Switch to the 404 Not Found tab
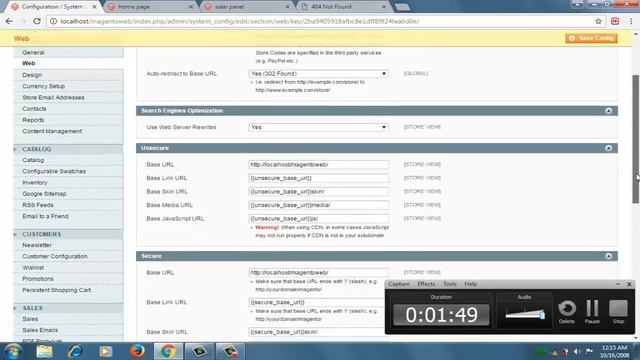The width and height of the screenshot is (640, 360). [x=342, y=7]
